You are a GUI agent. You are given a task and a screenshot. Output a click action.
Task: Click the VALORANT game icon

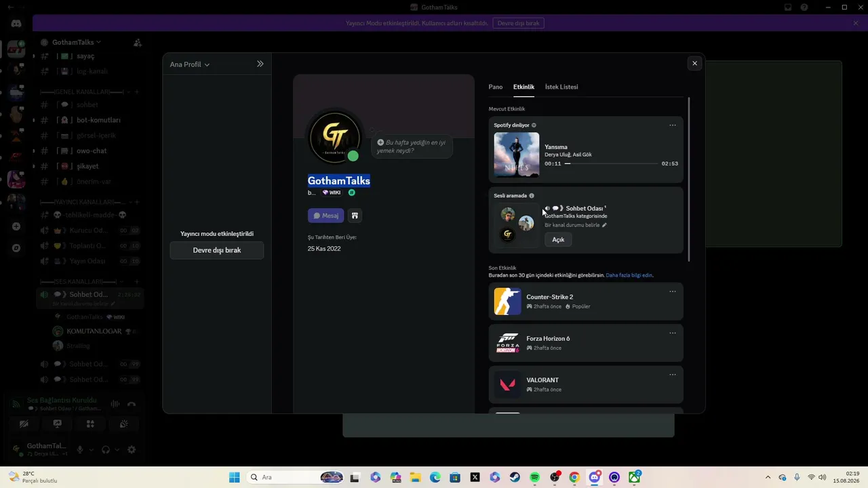507,385
